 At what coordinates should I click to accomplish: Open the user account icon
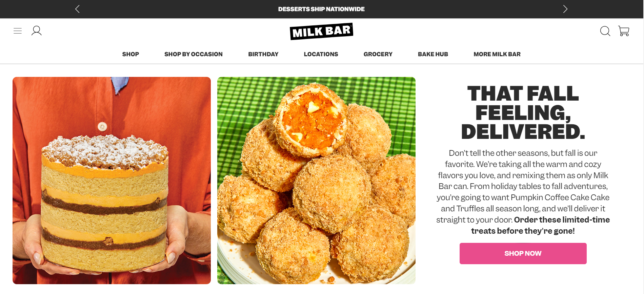tap(37, 31)
